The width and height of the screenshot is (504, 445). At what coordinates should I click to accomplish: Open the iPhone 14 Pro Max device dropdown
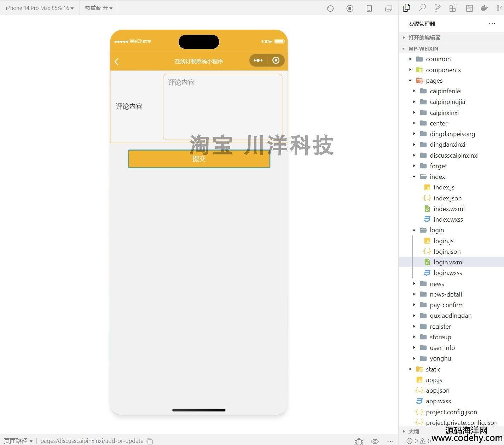pos(40,8)
